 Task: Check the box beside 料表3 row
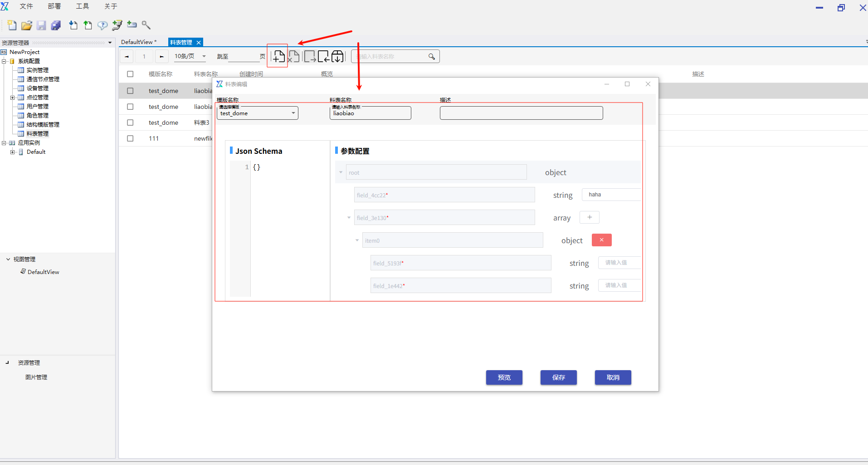tap(130, 122)
